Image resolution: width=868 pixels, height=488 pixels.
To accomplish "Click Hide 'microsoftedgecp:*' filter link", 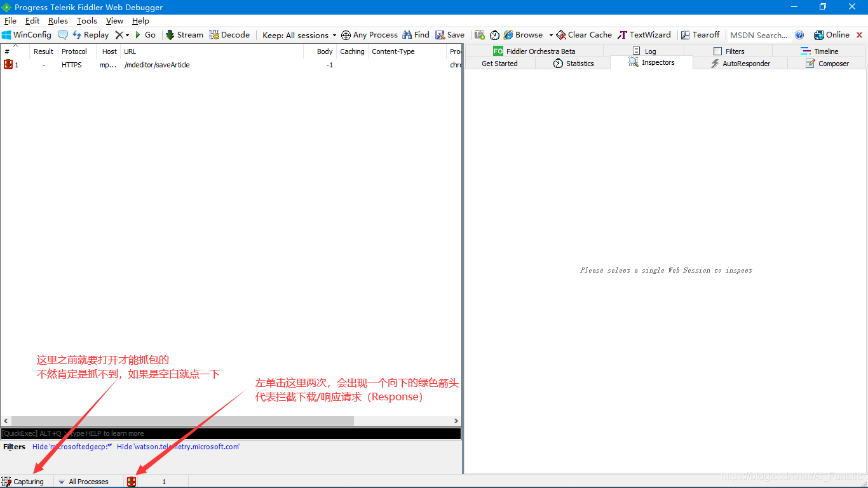I will [72, 447].
